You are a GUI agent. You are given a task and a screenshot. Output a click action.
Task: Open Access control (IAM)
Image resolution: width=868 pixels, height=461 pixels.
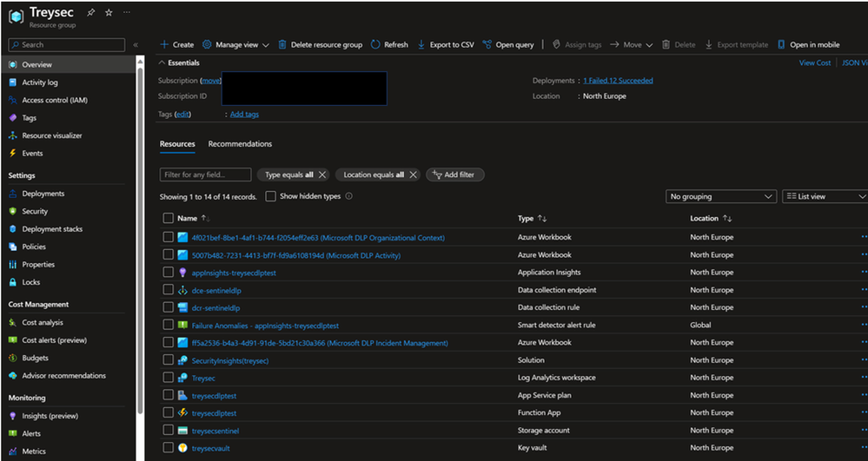54,100
